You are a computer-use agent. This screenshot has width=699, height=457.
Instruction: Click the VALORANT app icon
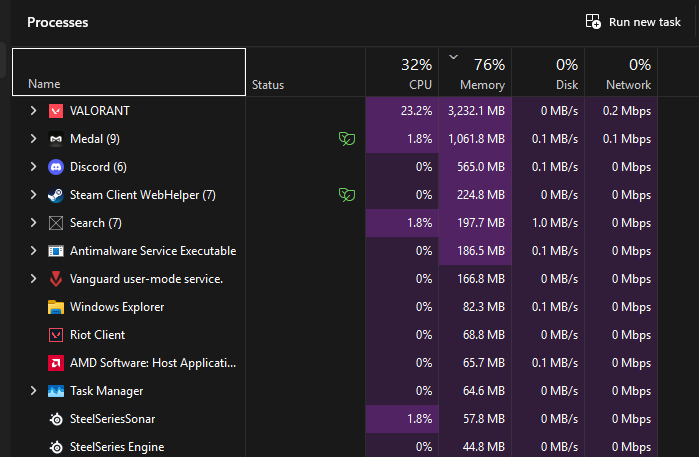[x=56, y=111]
